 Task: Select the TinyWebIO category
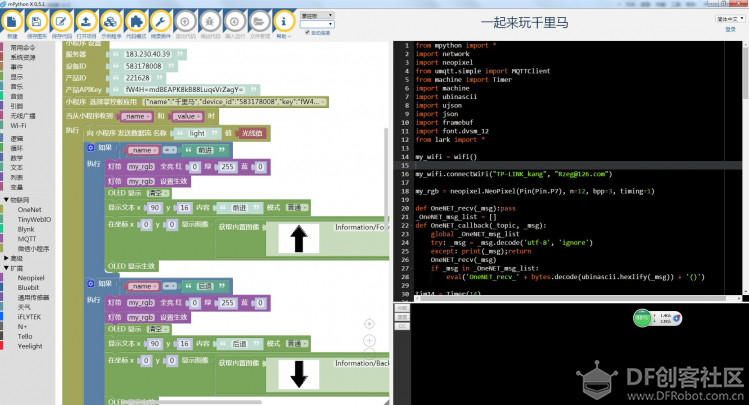pyautogui.click(x=34, y=219)
